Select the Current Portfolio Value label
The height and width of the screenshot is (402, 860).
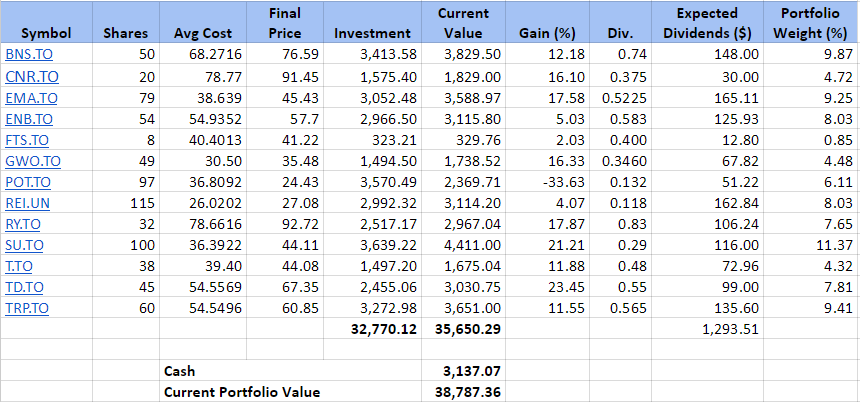(x=290, y=392)
